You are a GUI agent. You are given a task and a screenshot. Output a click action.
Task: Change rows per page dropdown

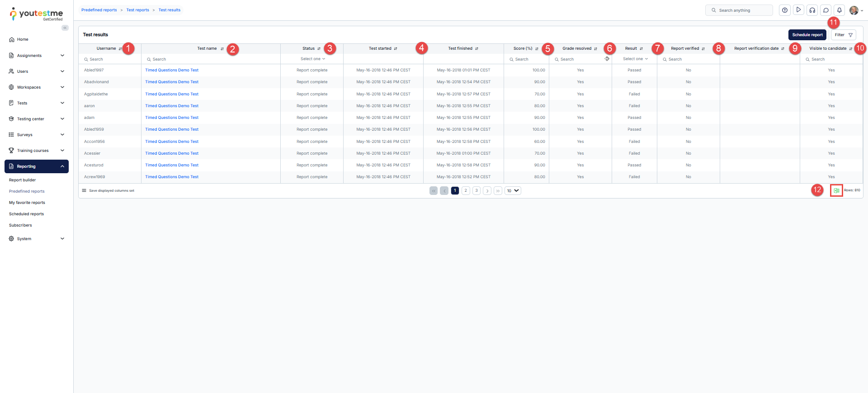click(513, 191)
